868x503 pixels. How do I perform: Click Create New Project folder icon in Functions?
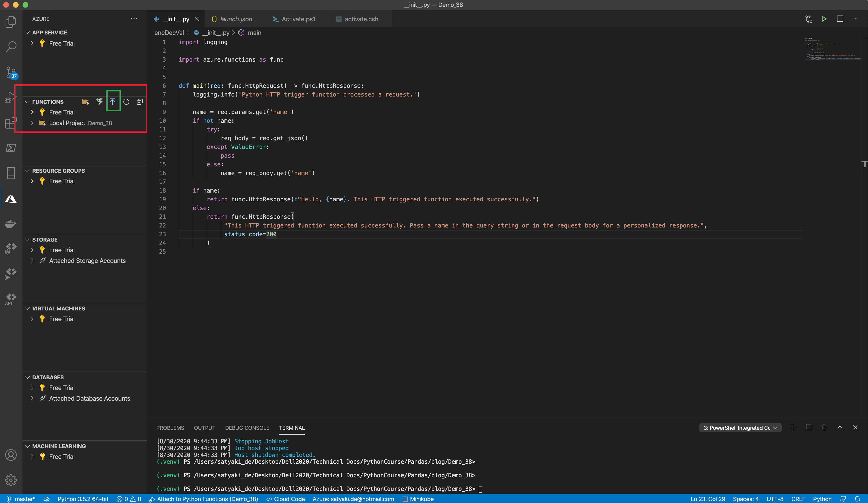85,102
